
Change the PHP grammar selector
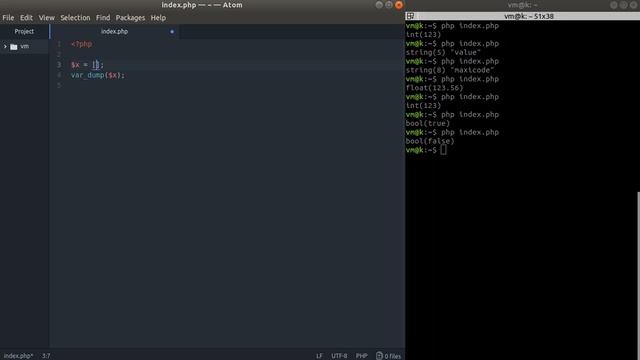[362, 356]
